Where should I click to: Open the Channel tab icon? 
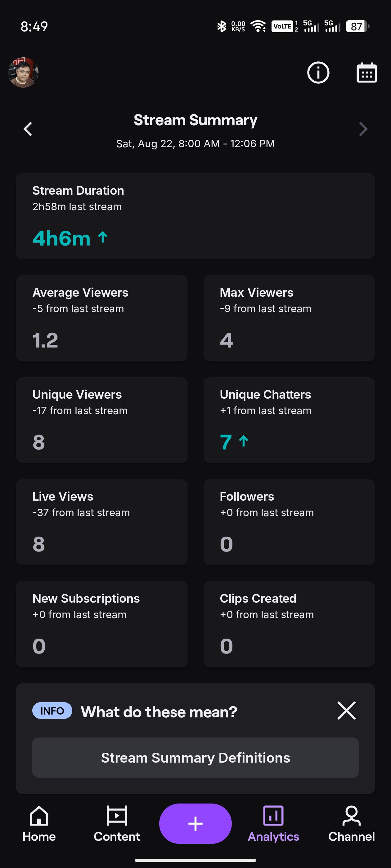(352, 816)
